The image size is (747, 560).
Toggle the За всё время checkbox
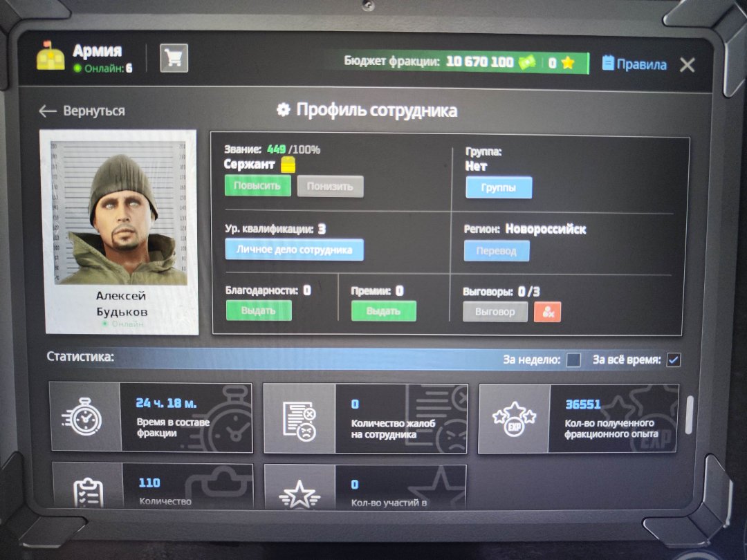(x=672, y=360)
